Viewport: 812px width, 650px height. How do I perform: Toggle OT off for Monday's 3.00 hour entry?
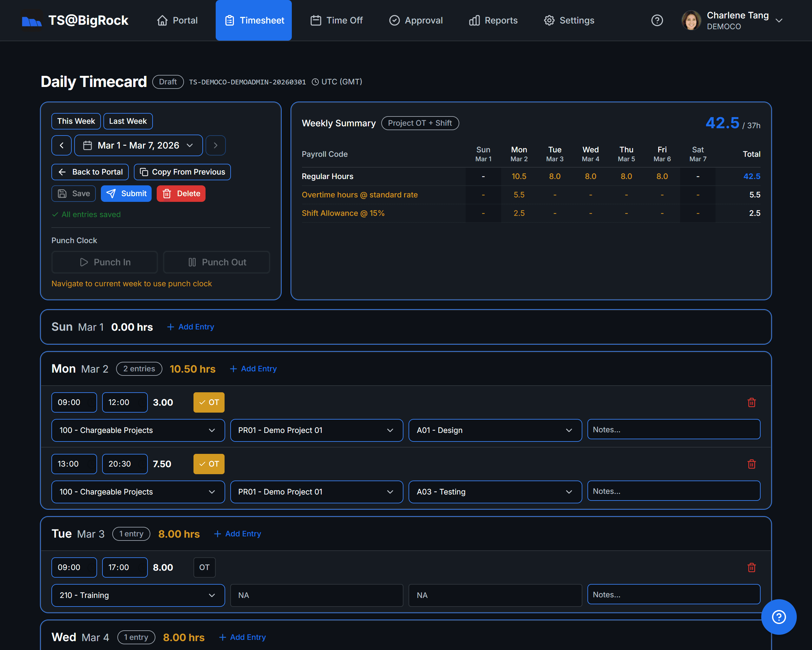pyautogui.click(x=209, y=402)
